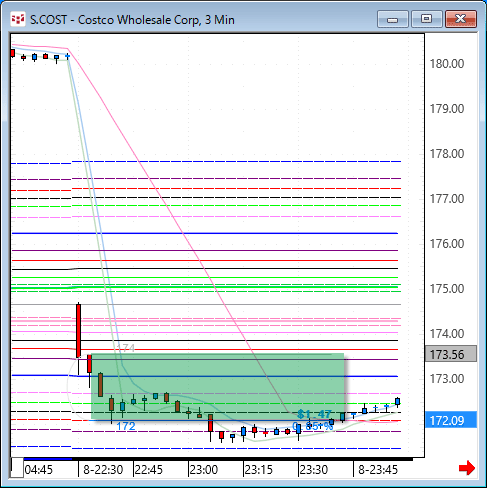The width and height of the screenshot is (487, 488).
Task: Click the 23:00 time axis label
Action: (x=204, y=470)
